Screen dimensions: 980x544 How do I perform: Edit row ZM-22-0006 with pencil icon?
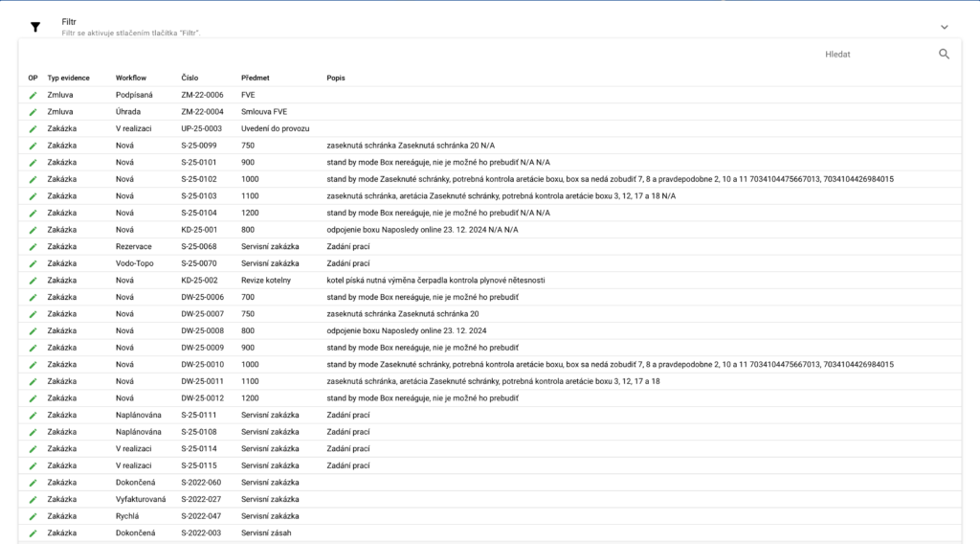33,95
